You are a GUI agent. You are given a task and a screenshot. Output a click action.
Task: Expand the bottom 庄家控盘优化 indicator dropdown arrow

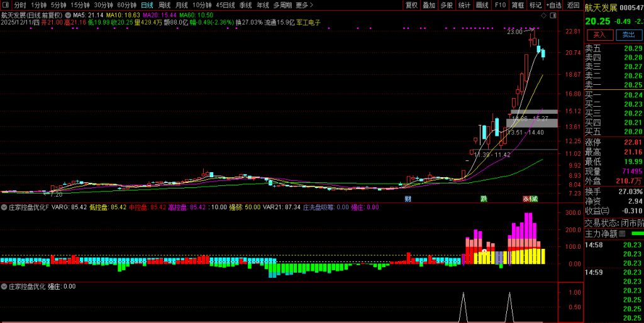point(4,287)
